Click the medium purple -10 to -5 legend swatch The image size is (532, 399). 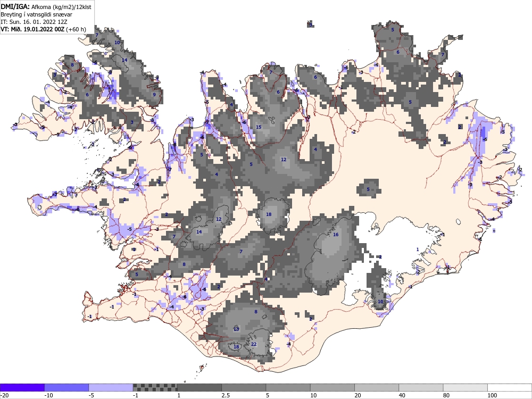[x=66, y=387]
